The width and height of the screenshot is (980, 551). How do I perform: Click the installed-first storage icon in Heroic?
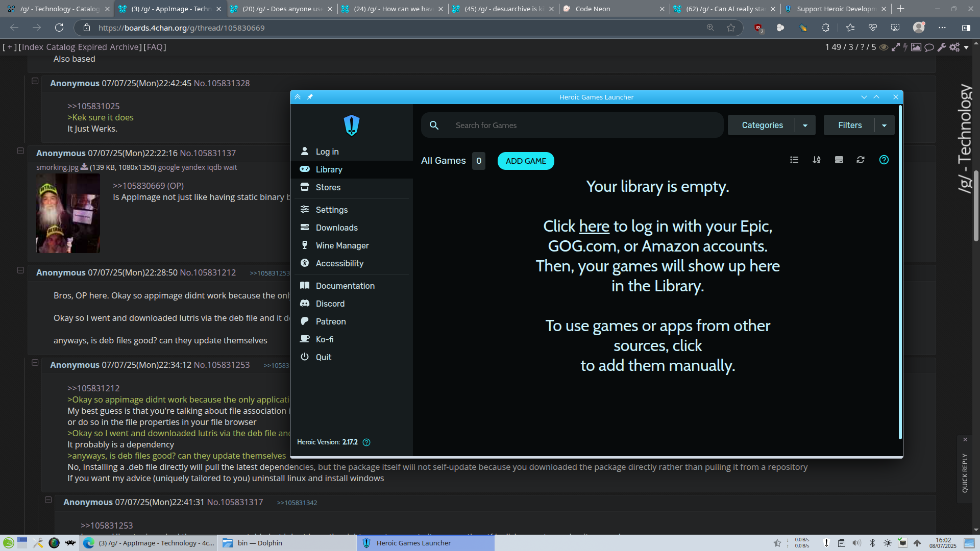839,160
